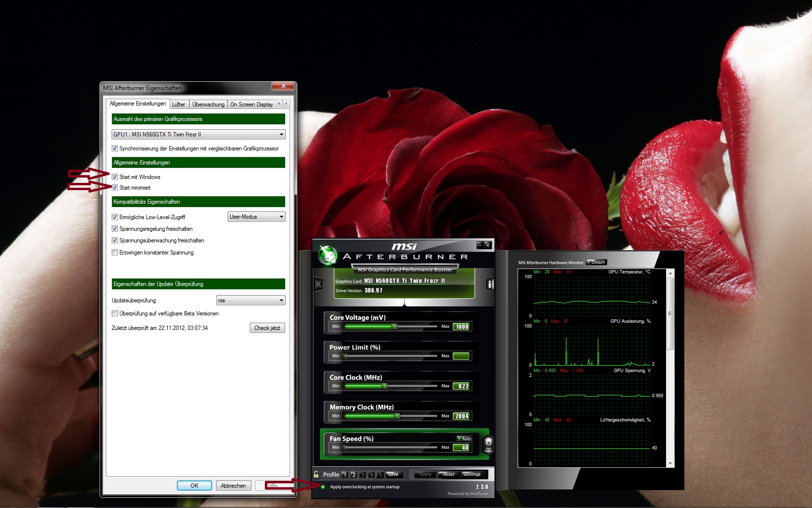
Task: Click 'Zuletzt überprüft am 22.11.2012' text
Action: [159, 328]
